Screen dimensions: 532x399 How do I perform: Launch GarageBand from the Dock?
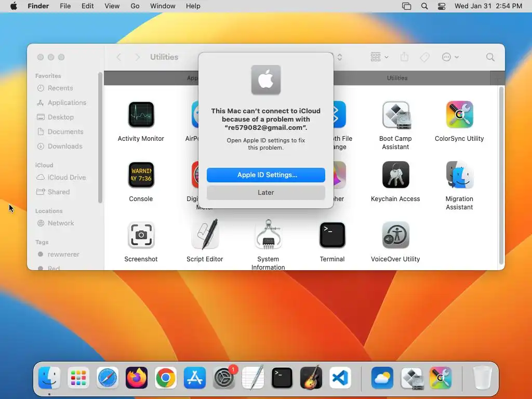[311, 378]
